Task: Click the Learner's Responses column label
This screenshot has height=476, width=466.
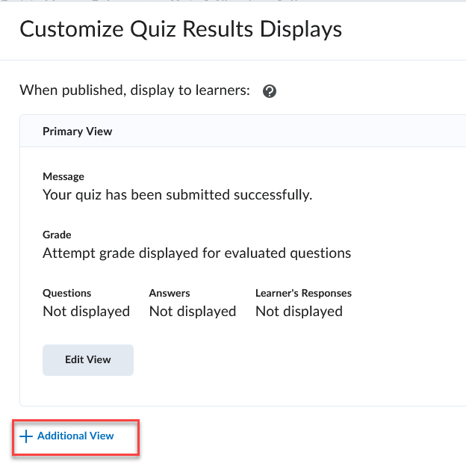Action: (303, 293)
